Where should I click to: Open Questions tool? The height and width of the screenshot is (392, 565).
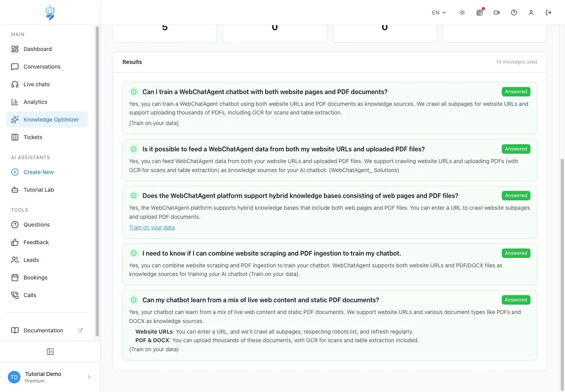pyautogui.click(x=47, y=225)
